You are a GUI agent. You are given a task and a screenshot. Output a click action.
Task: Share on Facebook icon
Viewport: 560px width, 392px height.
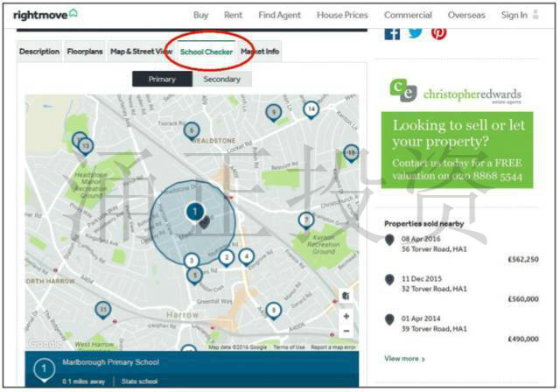[392, 33]
